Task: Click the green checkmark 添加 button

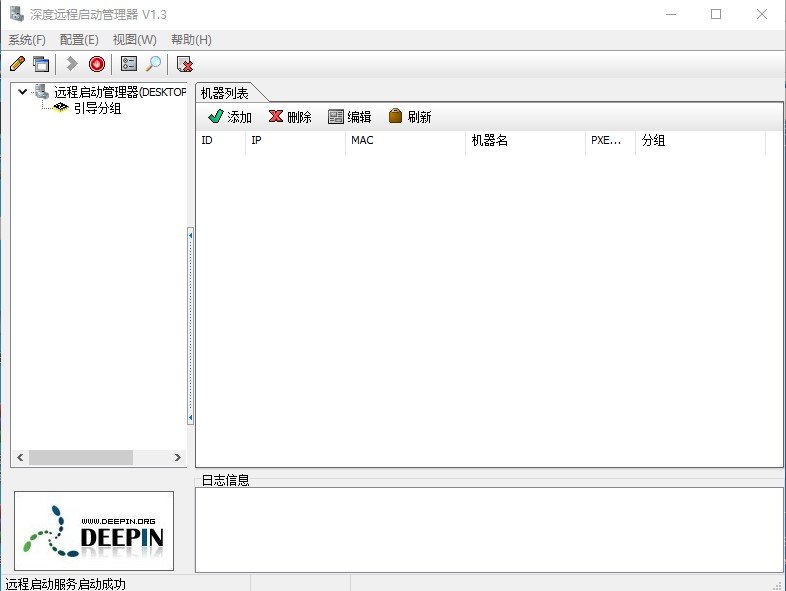Action: point(230,117)
